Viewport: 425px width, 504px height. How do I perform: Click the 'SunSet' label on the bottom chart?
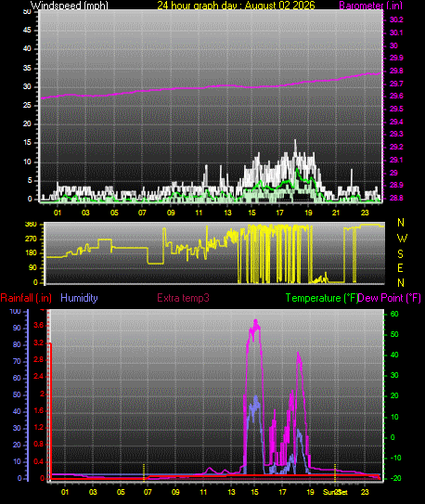(335, 492)
